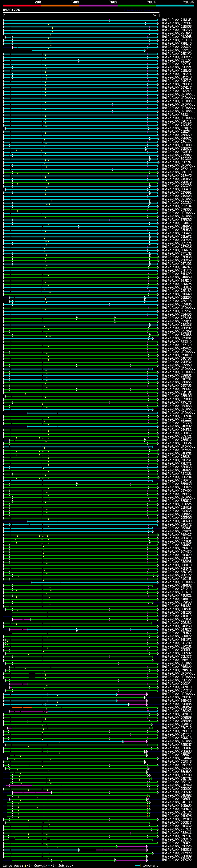
Task: Click the mid-row arrowhead on the Q2I164 alignment
Action: 79,61
